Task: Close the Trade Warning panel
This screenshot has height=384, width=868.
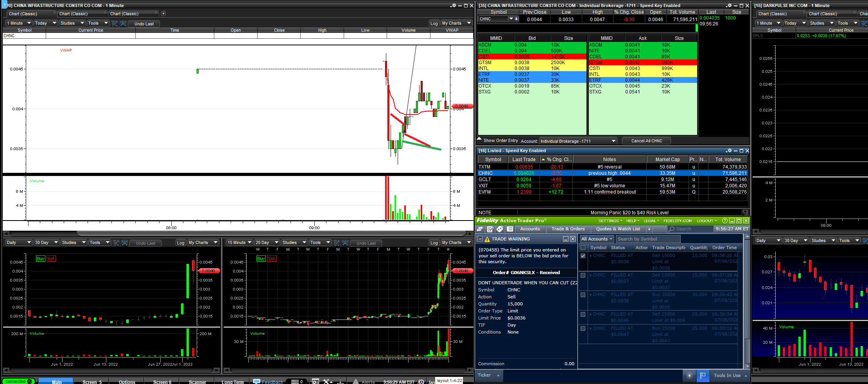Action: [573, 239]
